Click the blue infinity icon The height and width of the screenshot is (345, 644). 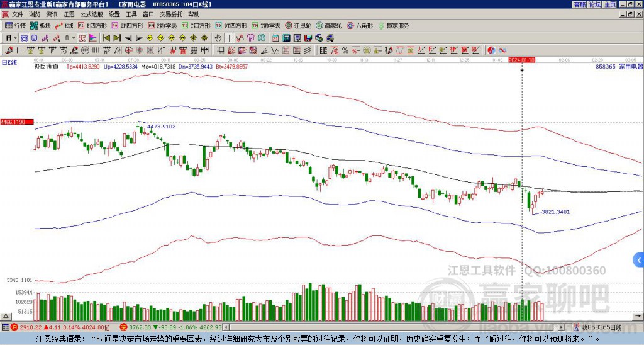pos(502,50)
